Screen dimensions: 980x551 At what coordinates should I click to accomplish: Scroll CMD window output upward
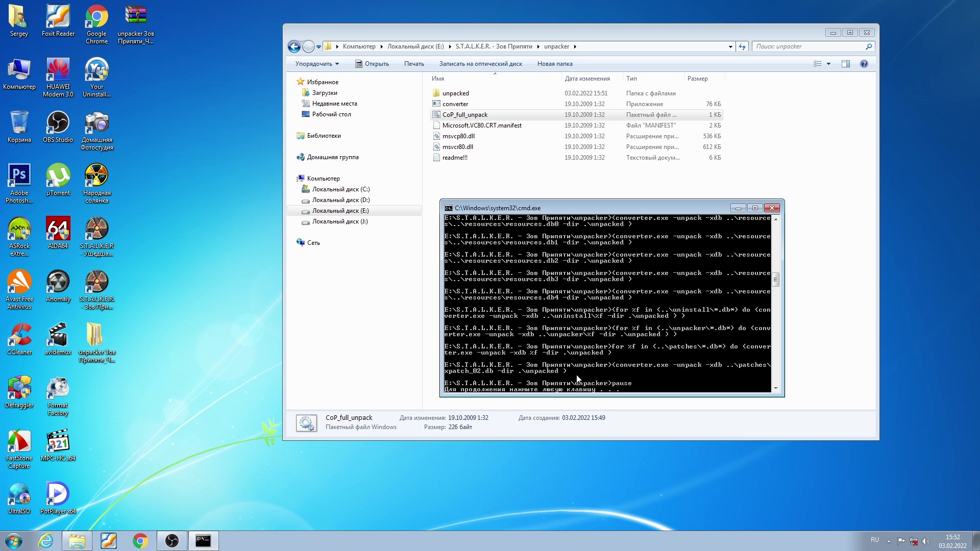(x=776, y=218)
